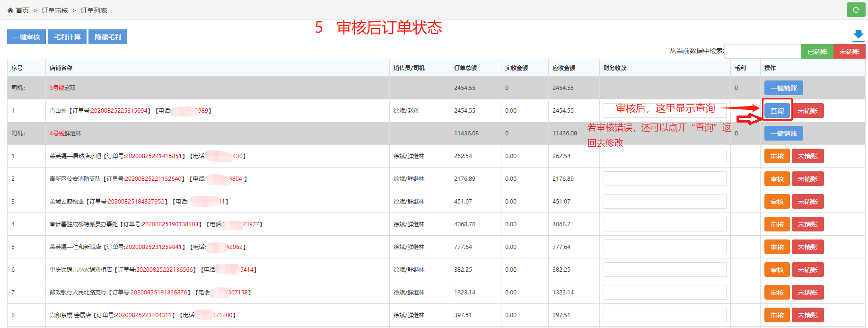Click 财务收款 input for 重庆铁锅儿小火锅双桥店
868x328 pixels.
pyautogui.click(x=665, y=270)
